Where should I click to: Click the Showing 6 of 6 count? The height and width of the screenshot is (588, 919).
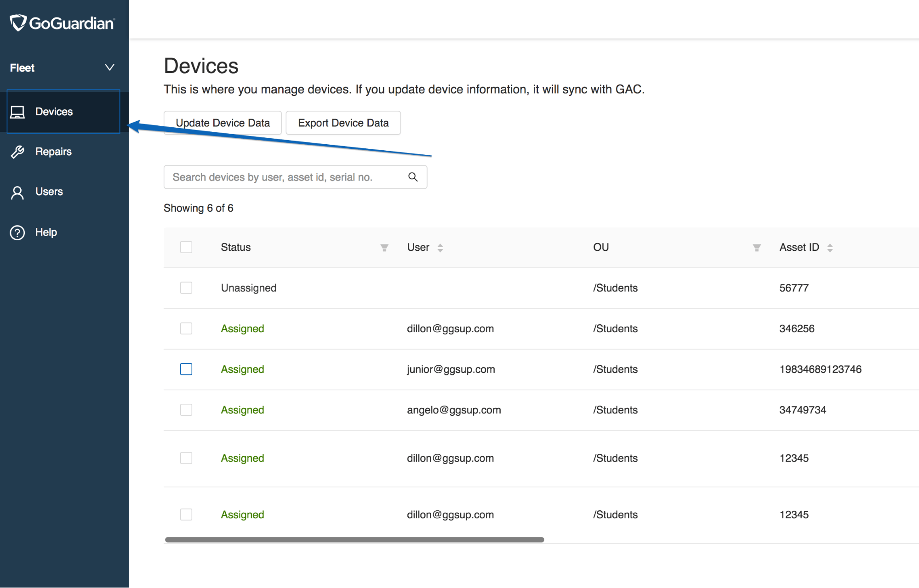[199, 208]
